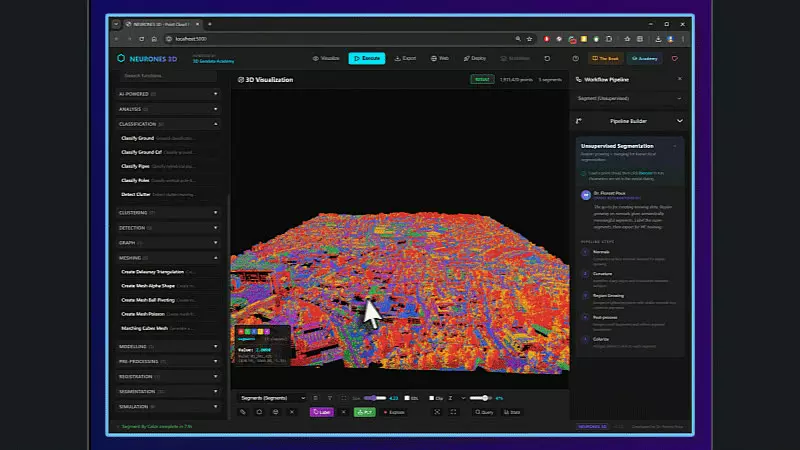Click the reset/undo icon in the top bar
Screen dimensions: 800x450
point(547,58)
